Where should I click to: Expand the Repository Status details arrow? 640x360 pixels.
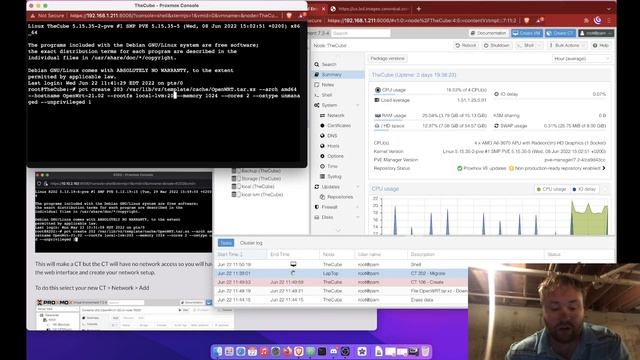[x=604, y=168]
